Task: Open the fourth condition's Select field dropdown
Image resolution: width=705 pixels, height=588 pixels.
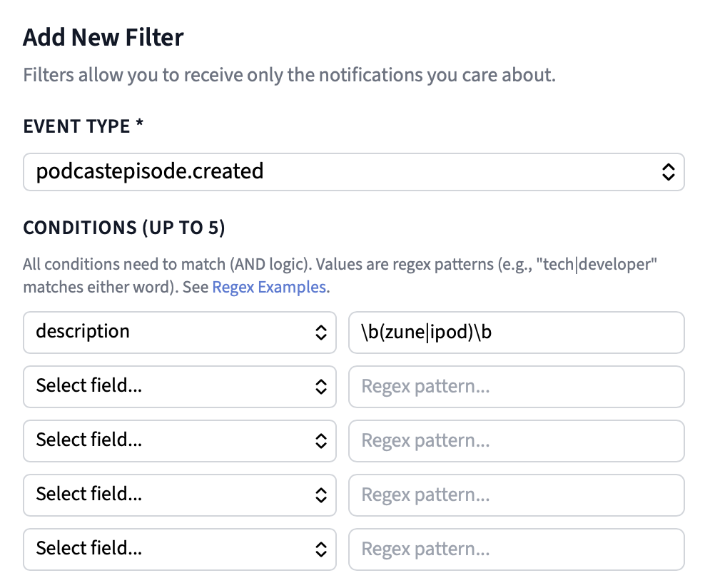Action: [x=178, y=495]
